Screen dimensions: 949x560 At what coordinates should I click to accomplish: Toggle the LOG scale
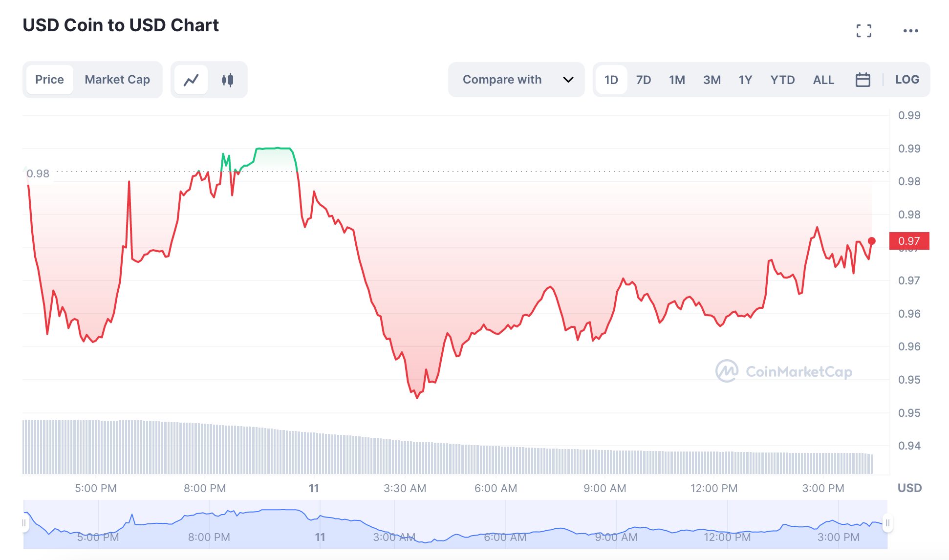907,80
